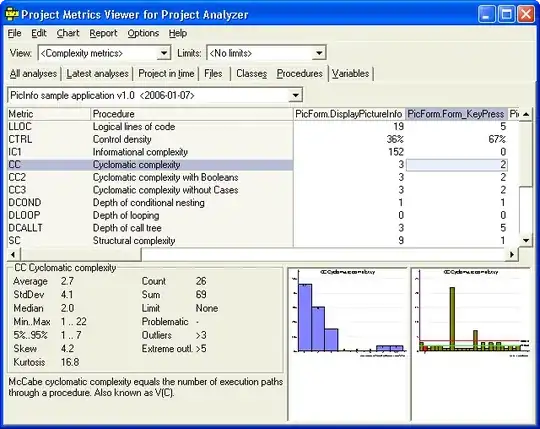Click the horizontal scrollbar right arrow
Image resolution: width=540 pixels, height=429 pixels.
(x=512, y=254)
